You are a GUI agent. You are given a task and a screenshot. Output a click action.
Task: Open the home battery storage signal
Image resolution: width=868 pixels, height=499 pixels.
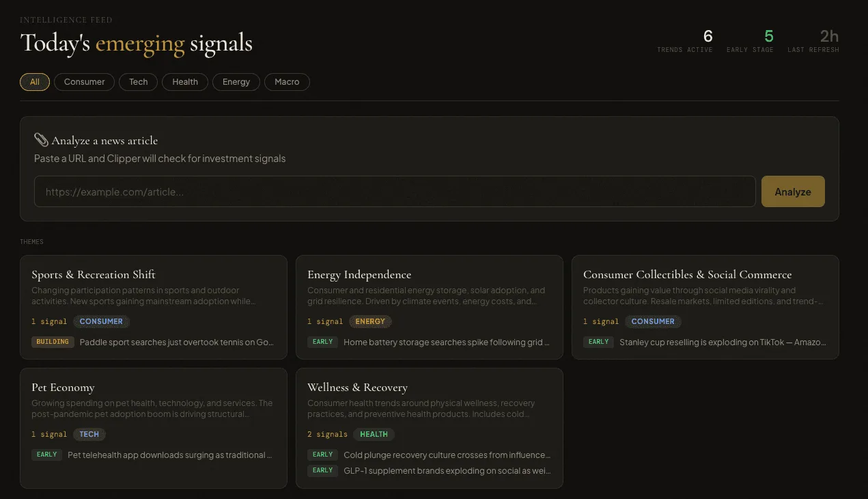coord(447,342)
